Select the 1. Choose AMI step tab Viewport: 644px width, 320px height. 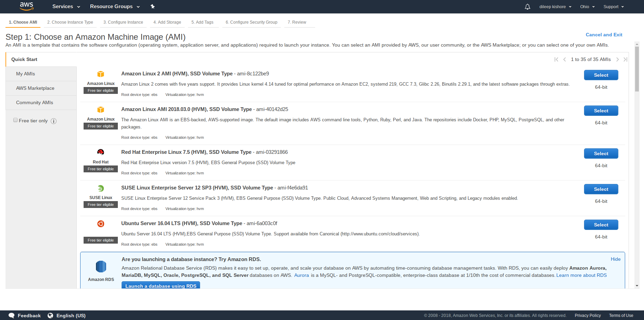tap(23, 22)
